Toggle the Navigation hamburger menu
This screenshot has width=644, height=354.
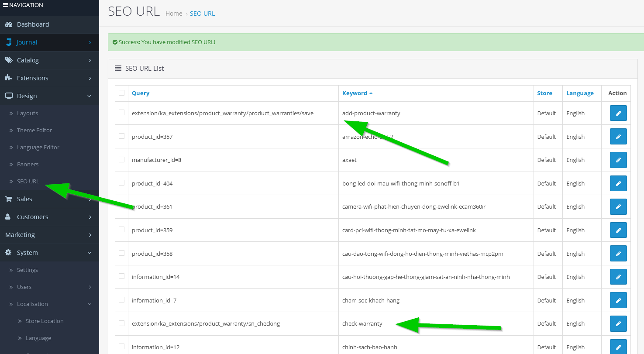(x=5, y=5)
